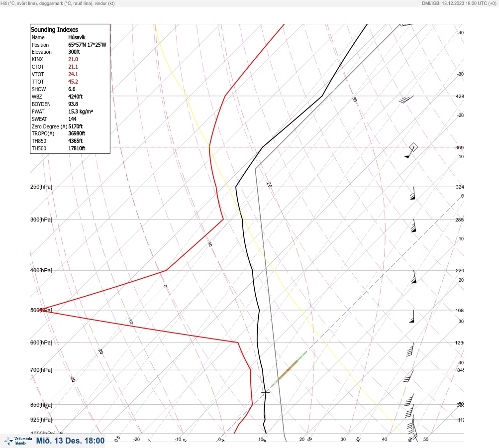Click the tropopause diamond marker
The image size is (499, 448).
413,147
